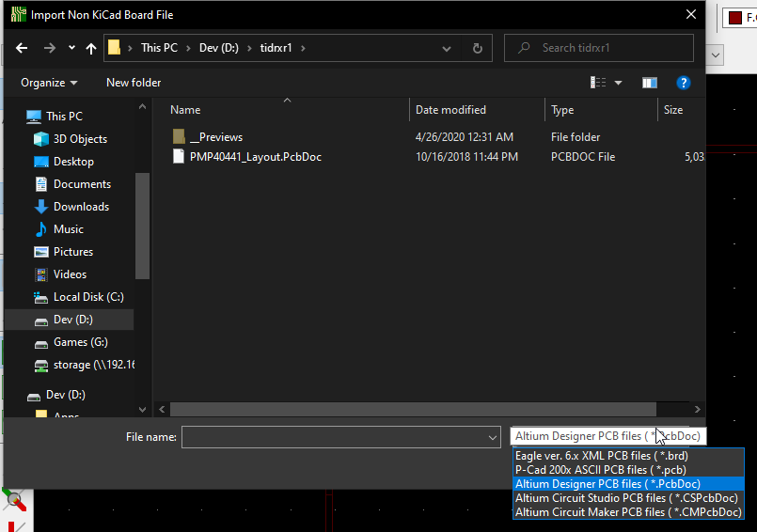Open Music in the sidebar
The height and width of the screenshot is (532, 757).
[68, 229]
